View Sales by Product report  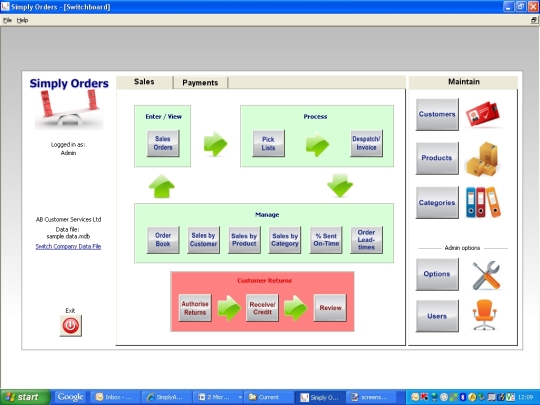coord(244,240)
